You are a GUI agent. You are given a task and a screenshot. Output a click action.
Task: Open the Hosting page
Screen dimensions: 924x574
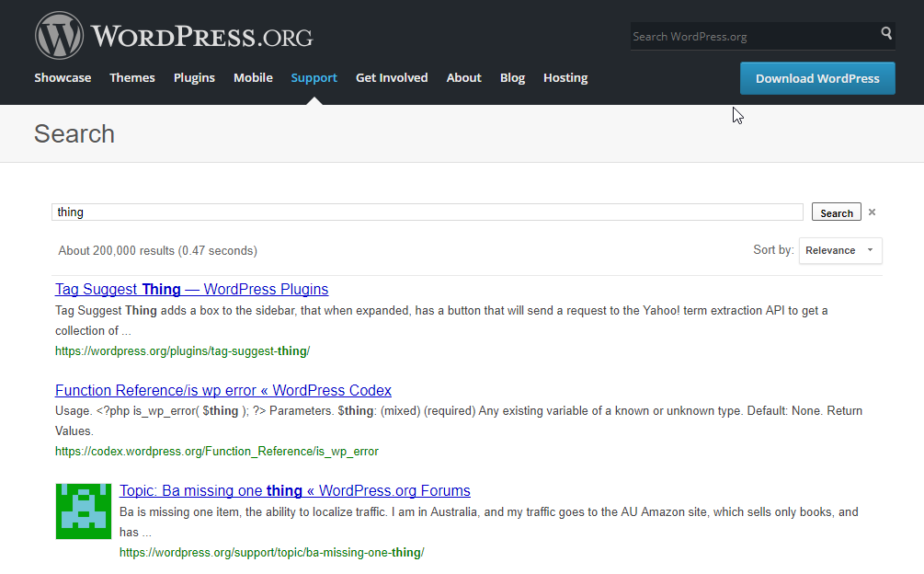point(565,78)
